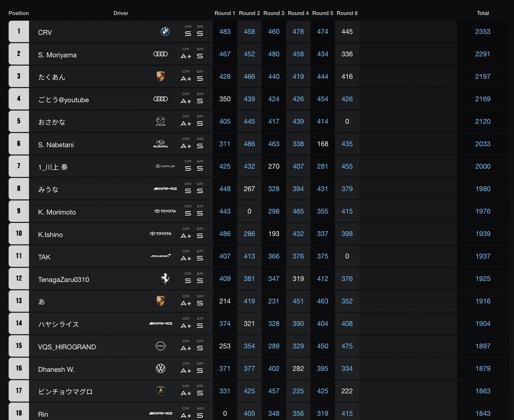
Task: Click あ's total 1916
Action: [x=483, y=301]
